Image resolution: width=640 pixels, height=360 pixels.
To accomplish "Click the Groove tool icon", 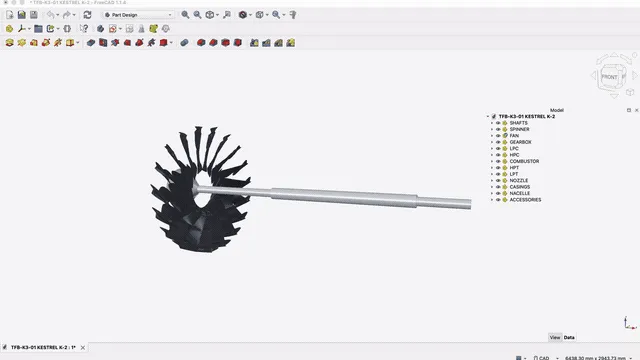I will (x=115, y=42).
